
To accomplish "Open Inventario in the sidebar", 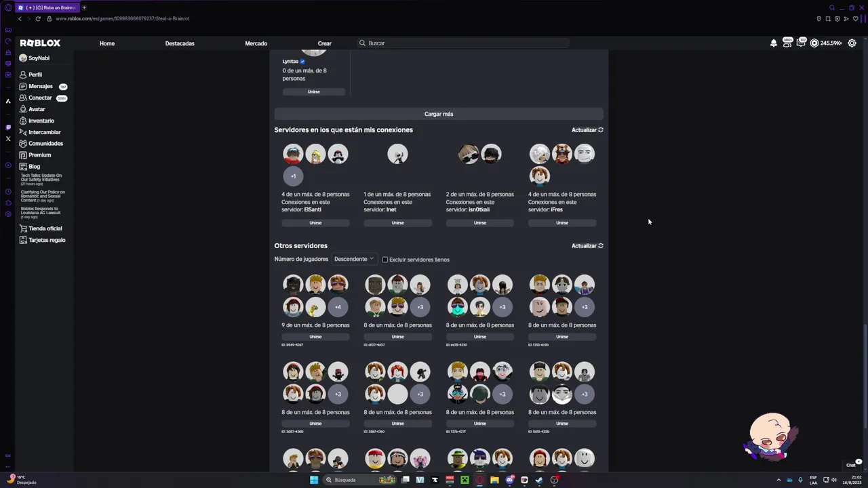I will [41, 121].
